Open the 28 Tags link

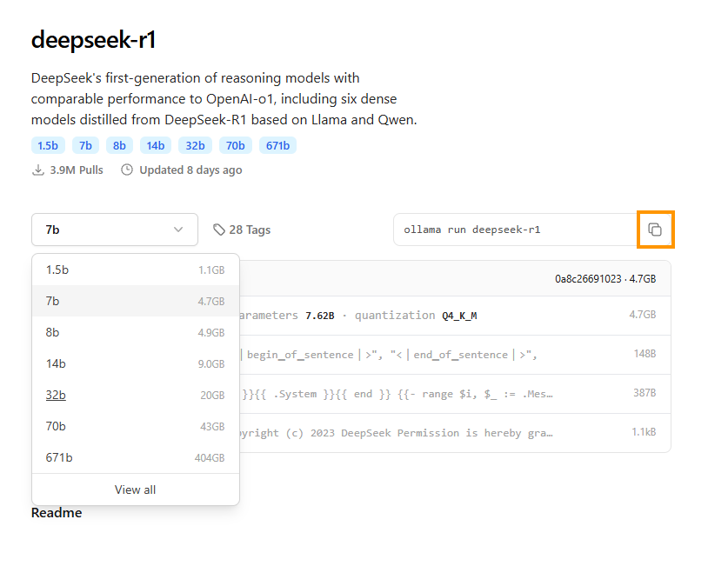pos(242,230)
